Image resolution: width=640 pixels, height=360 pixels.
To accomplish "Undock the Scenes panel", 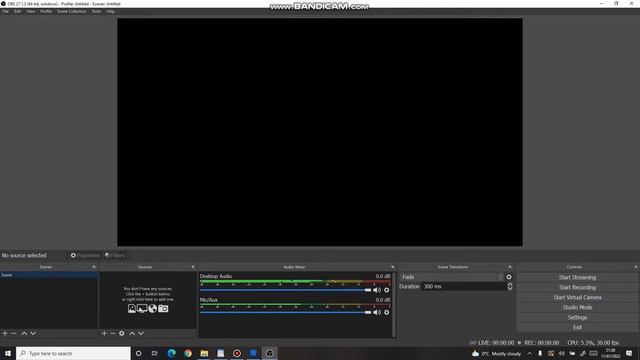I will 94,267.
